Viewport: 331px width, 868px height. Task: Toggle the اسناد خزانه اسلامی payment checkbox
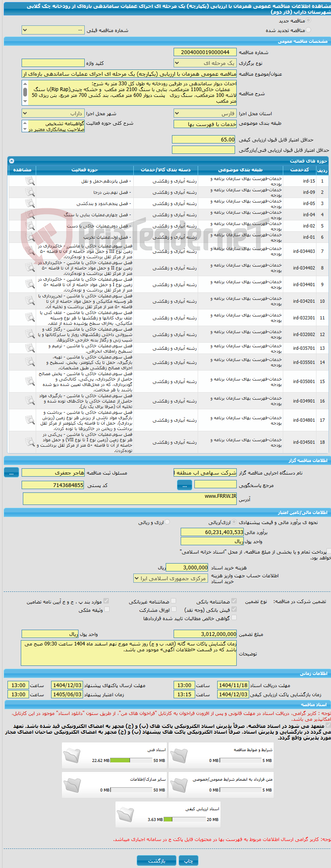pyautogui.click(x=329, y=551)
